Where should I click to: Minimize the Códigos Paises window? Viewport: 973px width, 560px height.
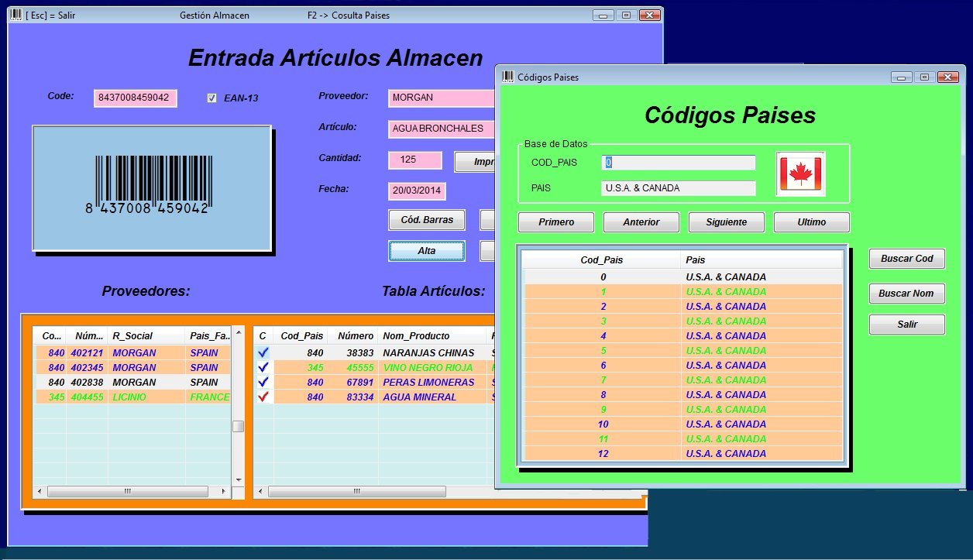pos(901,77)
